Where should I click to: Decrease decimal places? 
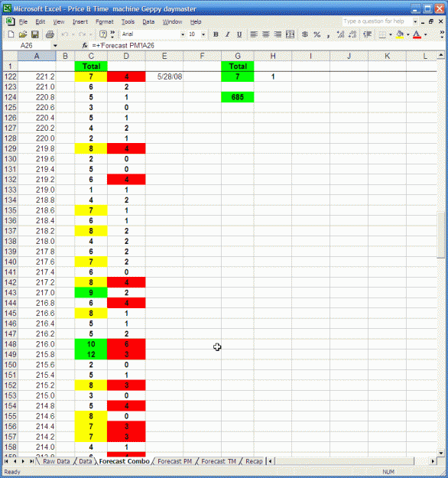352,34
